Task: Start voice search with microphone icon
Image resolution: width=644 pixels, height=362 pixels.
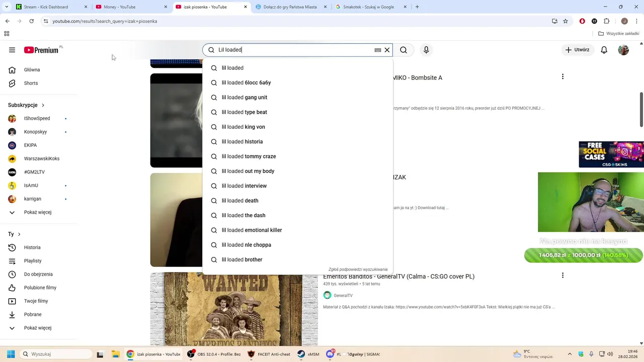Action: [426, 50]
